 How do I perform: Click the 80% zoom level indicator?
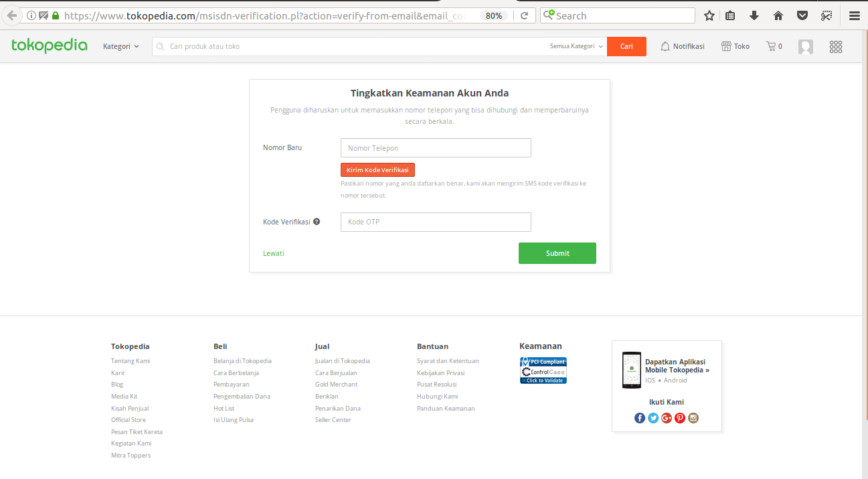click(x=494, y=15)
